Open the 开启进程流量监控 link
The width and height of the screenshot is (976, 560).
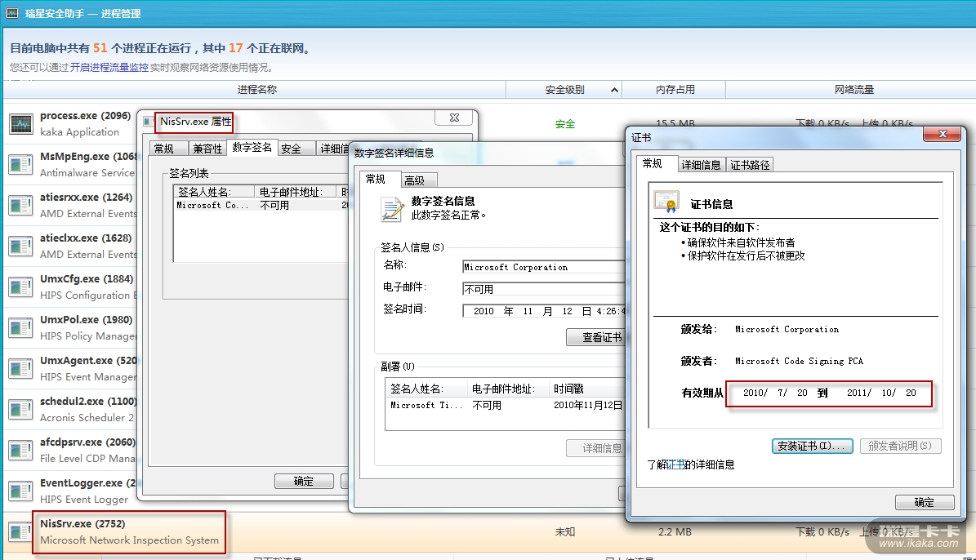[x=109, y=67]
